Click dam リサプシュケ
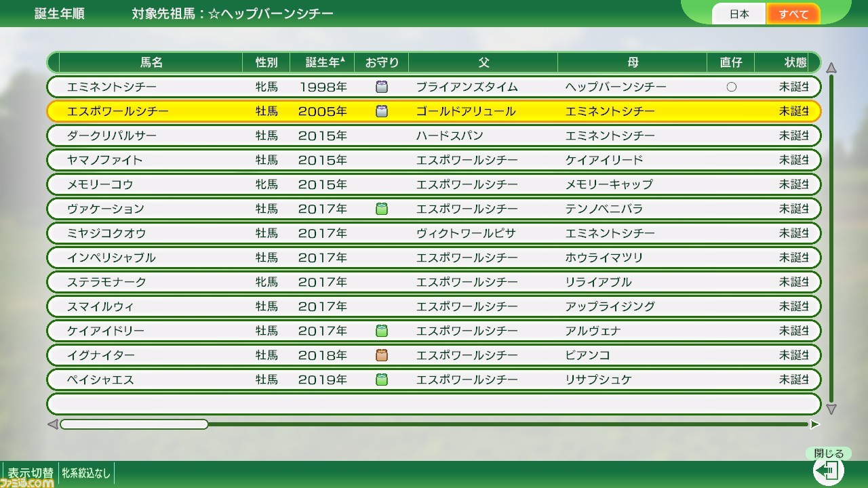The width and height of the screenshot is (868, 488). [598, 380]
